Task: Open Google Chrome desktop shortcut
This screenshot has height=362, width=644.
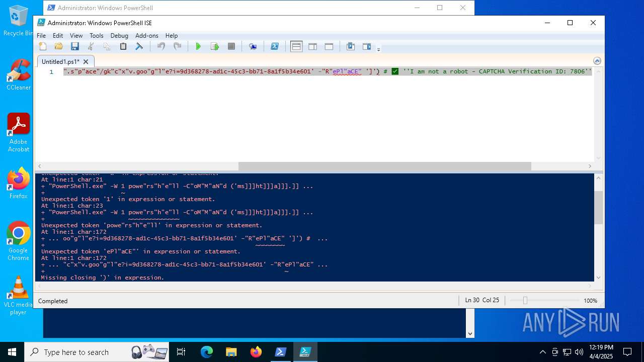Action: pos(19,241)
